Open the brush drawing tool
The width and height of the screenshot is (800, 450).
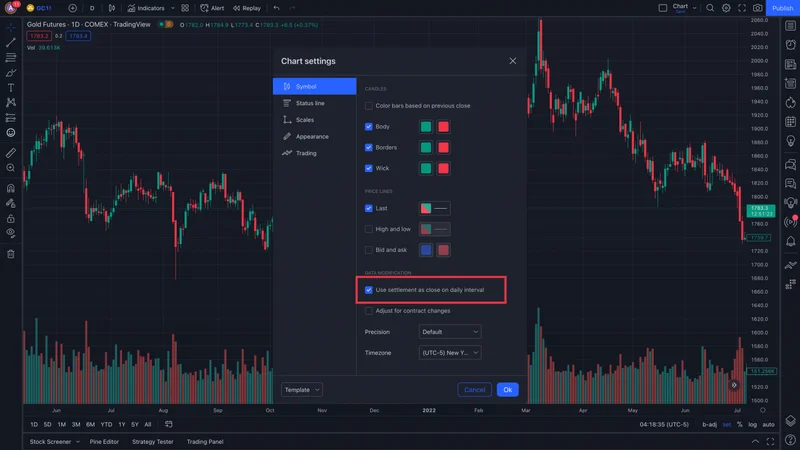[x=11, y=72]
